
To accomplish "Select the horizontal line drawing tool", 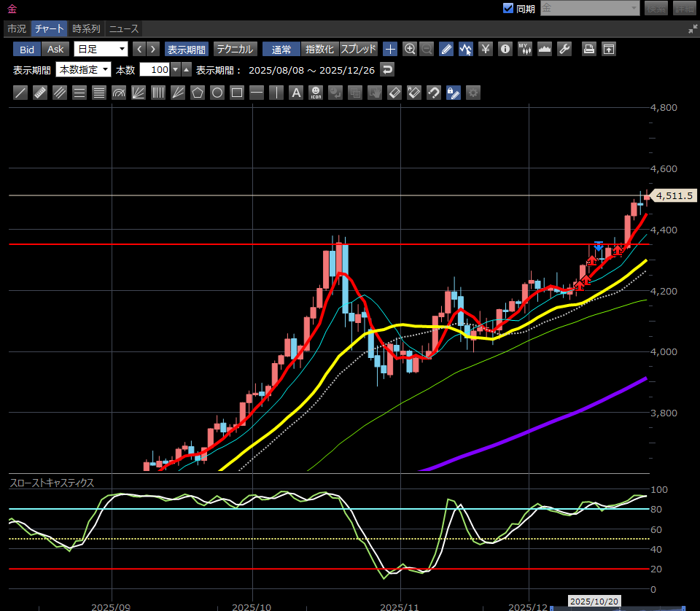I will click(256, 93).
